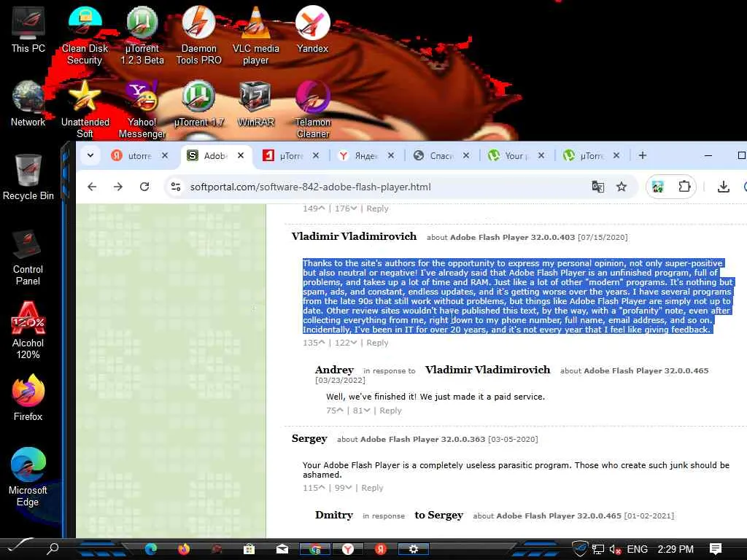
Task: Reply to Sergey's comment
Action: (372, 488)
